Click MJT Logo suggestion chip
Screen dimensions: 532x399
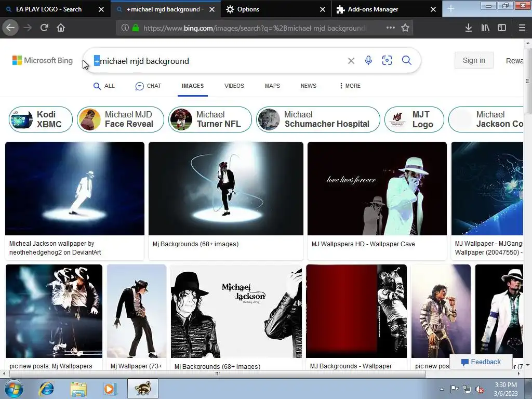[414, 119]
